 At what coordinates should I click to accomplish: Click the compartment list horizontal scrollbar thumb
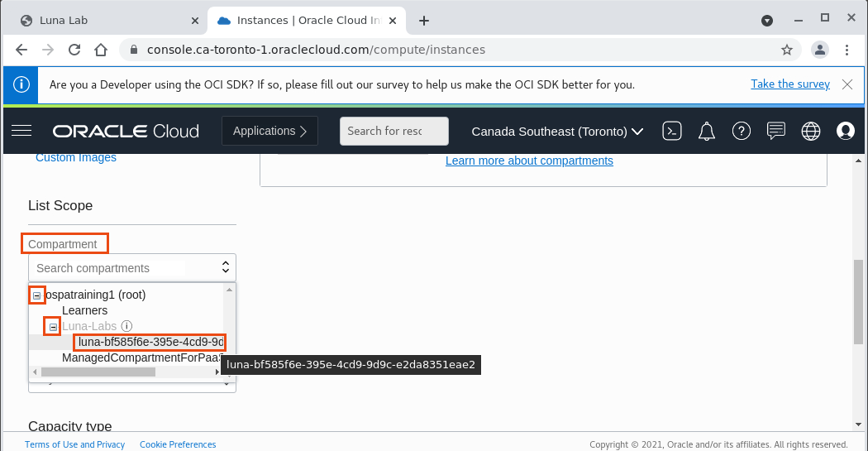pyautogui.click(x=98, y=372)
